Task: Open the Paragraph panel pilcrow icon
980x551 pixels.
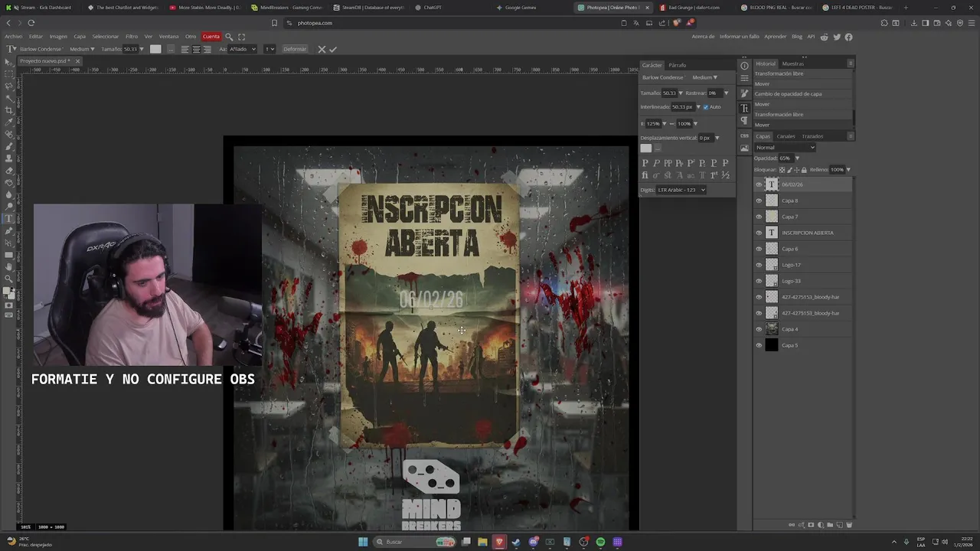Action: point(744,121)
